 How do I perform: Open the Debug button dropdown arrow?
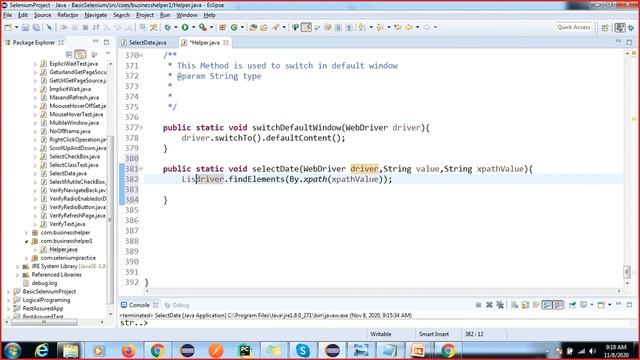[x=176, y=27]
